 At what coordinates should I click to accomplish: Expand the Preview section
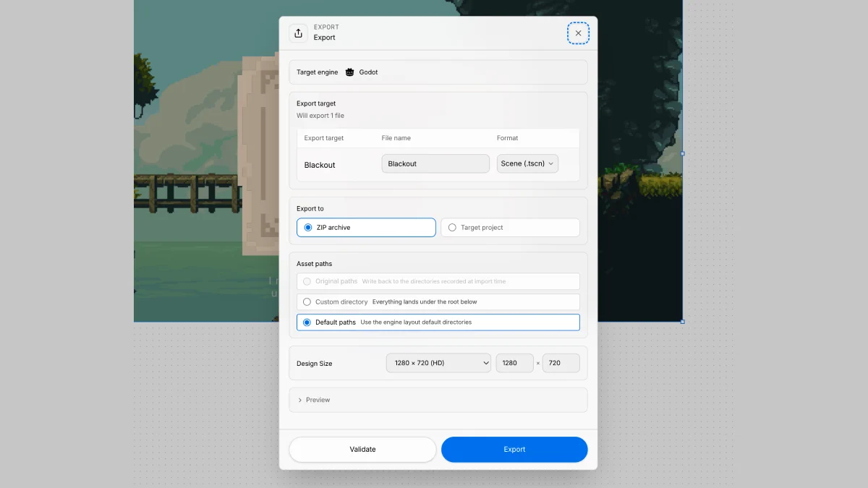tap(438, 400)
